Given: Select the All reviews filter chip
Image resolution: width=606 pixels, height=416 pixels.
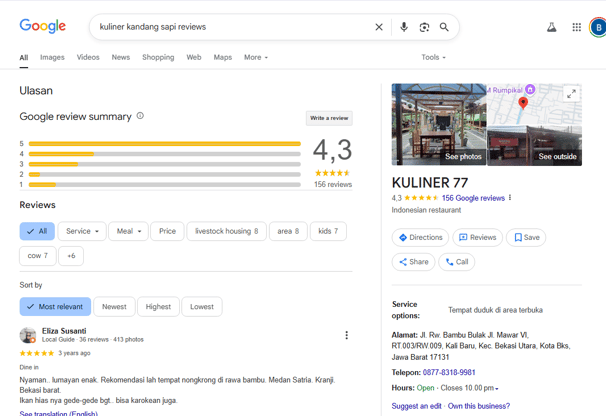Looking at the screenshot, I should (37, 231).
